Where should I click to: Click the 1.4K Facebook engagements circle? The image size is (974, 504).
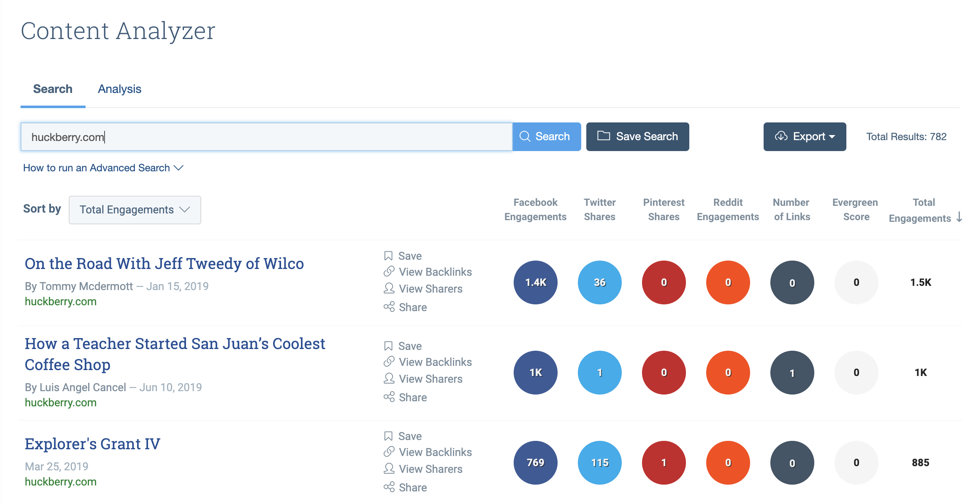535,283
